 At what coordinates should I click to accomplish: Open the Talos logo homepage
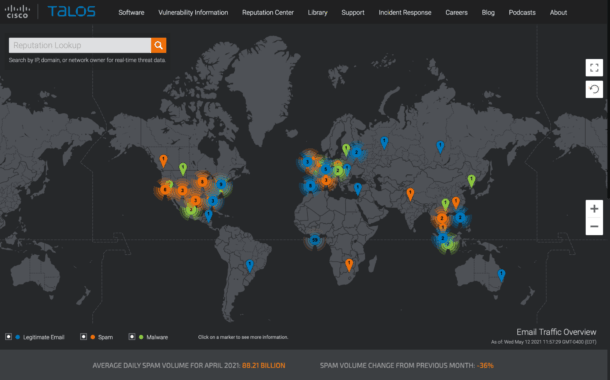72,12
